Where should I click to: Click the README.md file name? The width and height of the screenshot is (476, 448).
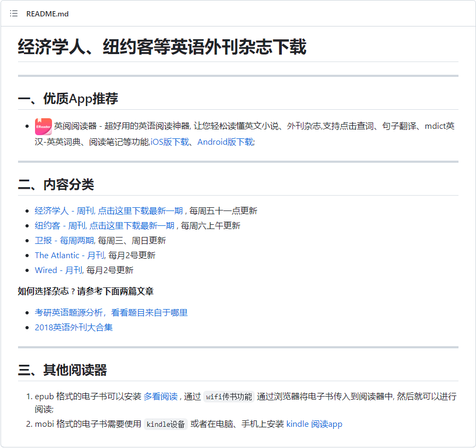click(x=47, y=14)
